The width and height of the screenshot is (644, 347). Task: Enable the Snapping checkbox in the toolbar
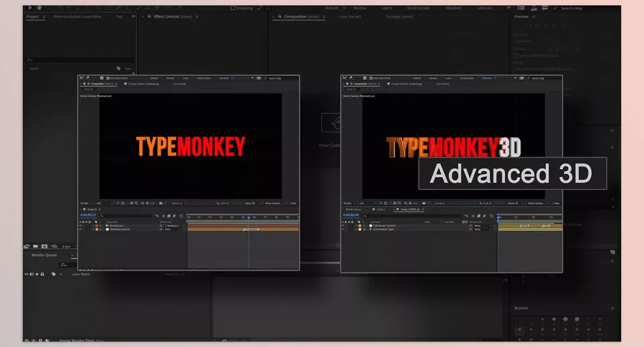point(233,8)
